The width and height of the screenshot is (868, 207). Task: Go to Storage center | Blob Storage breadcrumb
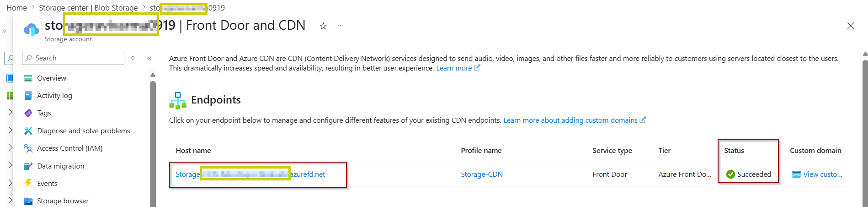88,8
